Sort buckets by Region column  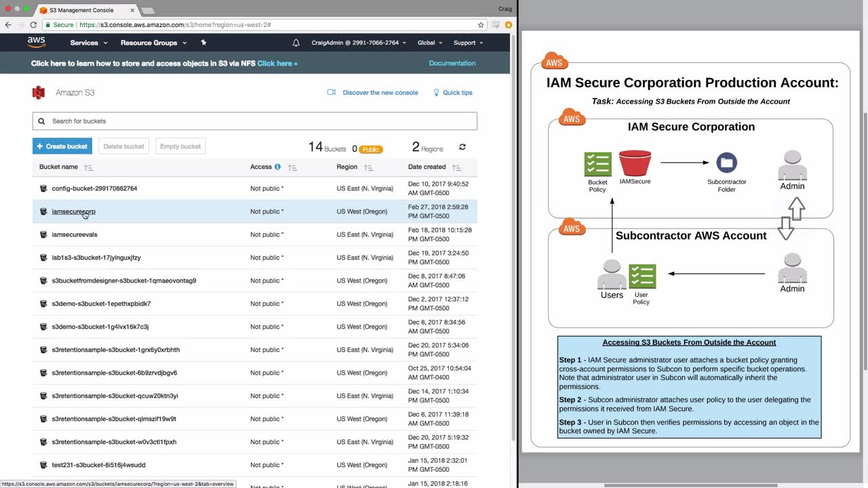coord(368,167)
